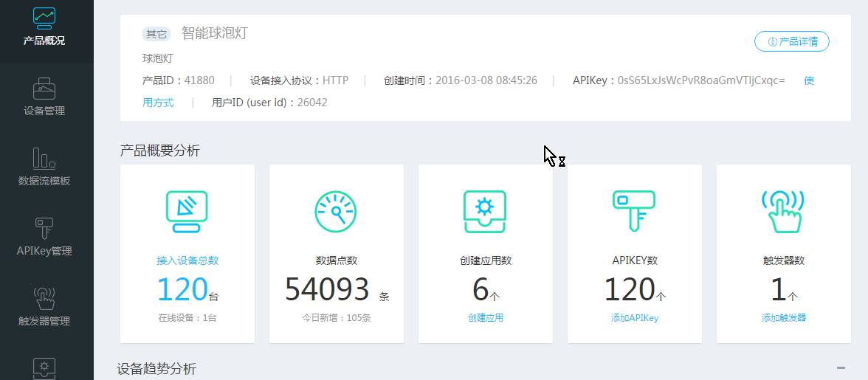The height and width of the screenshot is (380, 868).
Task: Click the 触发器数 label
Action: (784, 260)
